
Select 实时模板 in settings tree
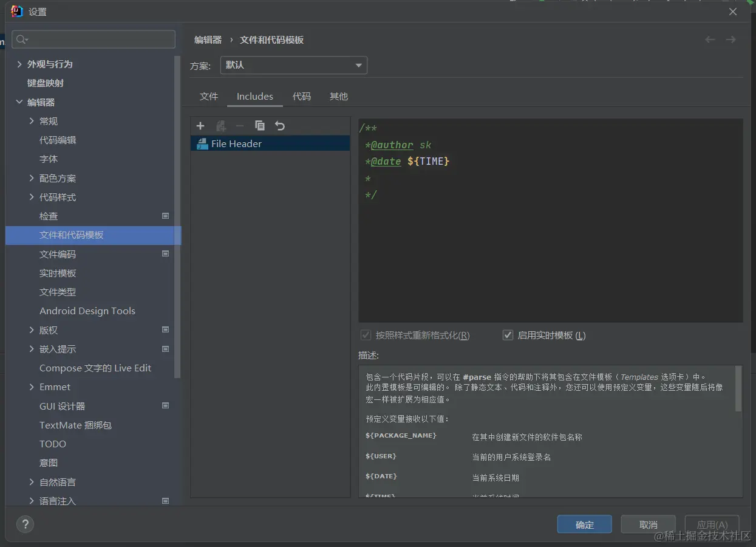pyautogui.click(x=58, y=273)
